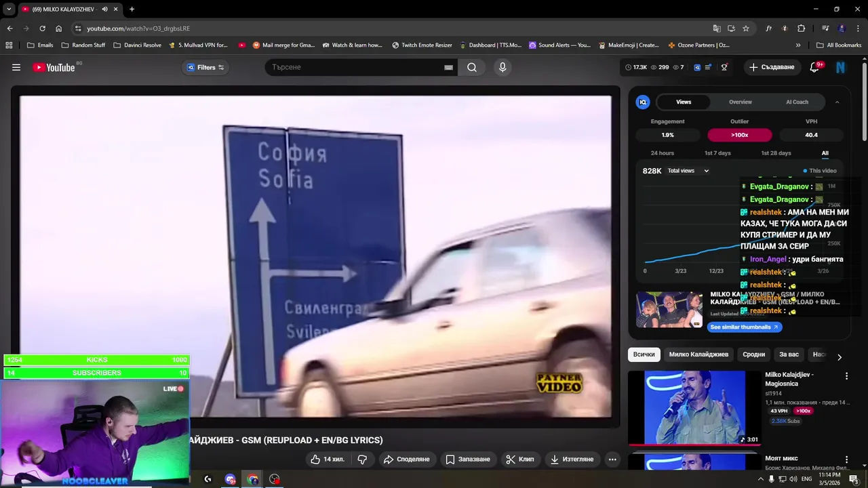This screenshot has height=488, width=868.
Task: Open the media controls icon in the browser toolbar
Action: click(x=825, y=28)
